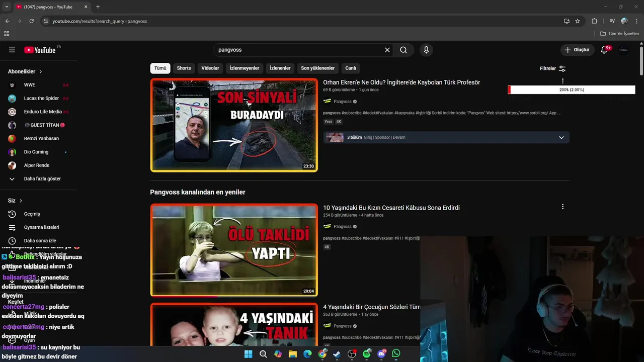The height and width of the screenshot is (362, 644).
Task: Select the Shorts filter chip
Action: [x=184, y=68]
